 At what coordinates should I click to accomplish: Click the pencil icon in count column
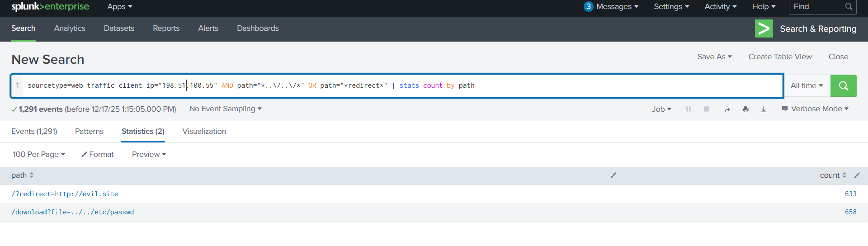point(857,175)
